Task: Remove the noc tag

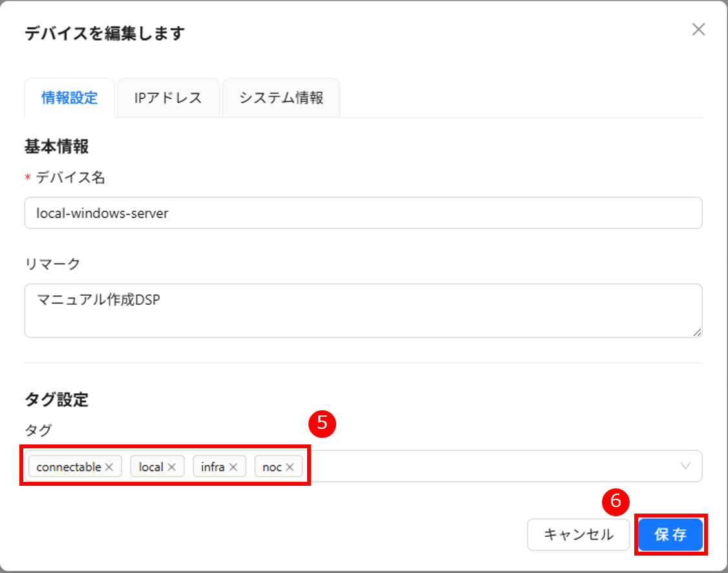Action: 290,467
